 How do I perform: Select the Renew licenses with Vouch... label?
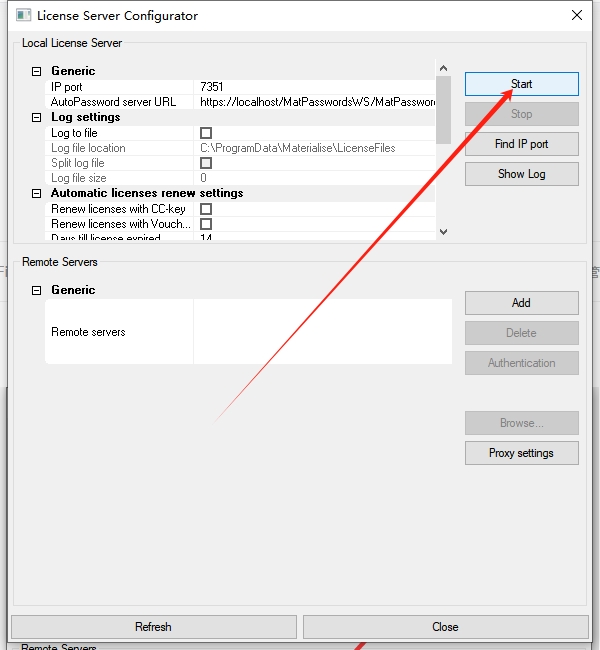pos(121,224)
